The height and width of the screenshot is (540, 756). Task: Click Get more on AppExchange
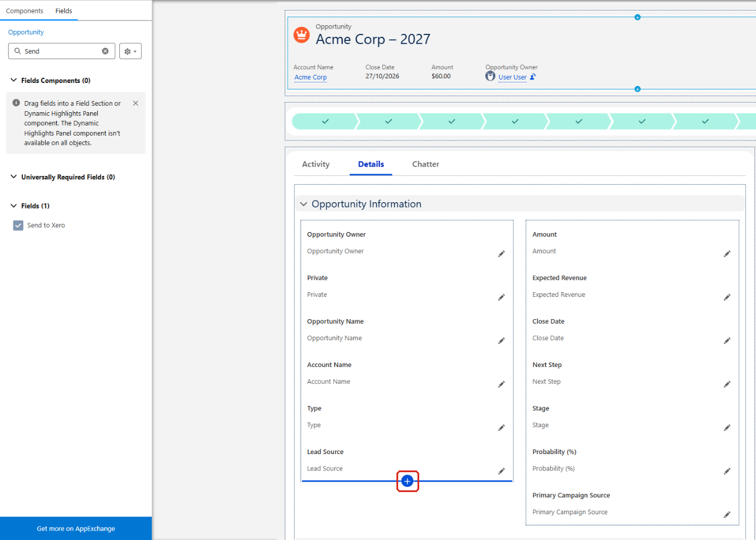(x=76, y=528)
